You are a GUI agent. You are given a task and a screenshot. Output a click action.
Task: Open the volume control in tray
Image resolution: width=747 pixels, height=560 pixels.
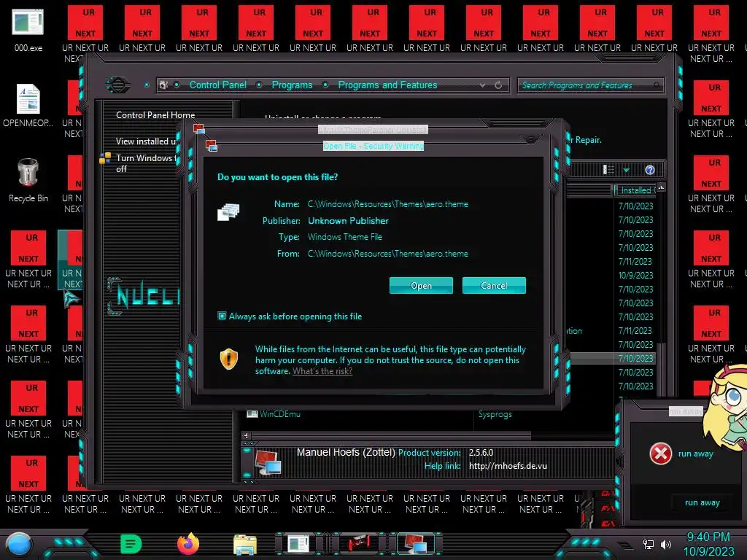[666, 544]
